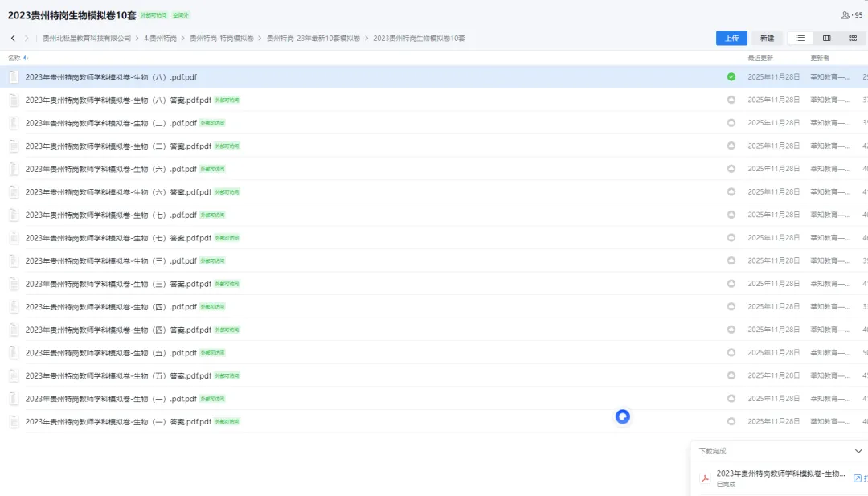This screenshot has height=496, width=868.
Task: Click updater name on 生物（八）.pdf.pdf row
Action: point(829,77)
